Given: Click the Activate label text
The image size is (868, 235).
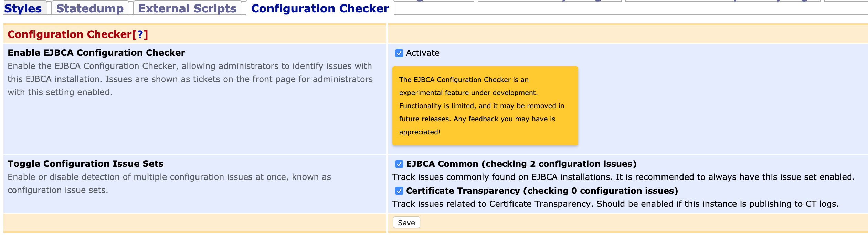Looking at the screenshot, I should click(x=422, y=53).
